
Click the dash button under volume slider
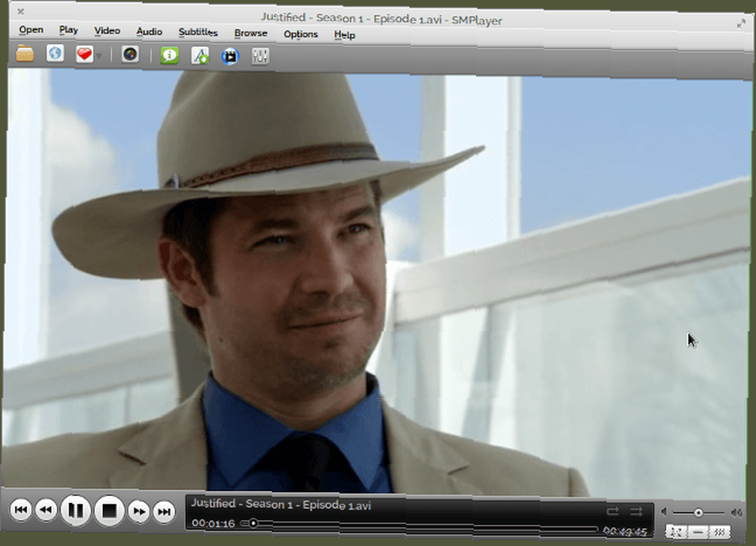[x=698, y=532]
